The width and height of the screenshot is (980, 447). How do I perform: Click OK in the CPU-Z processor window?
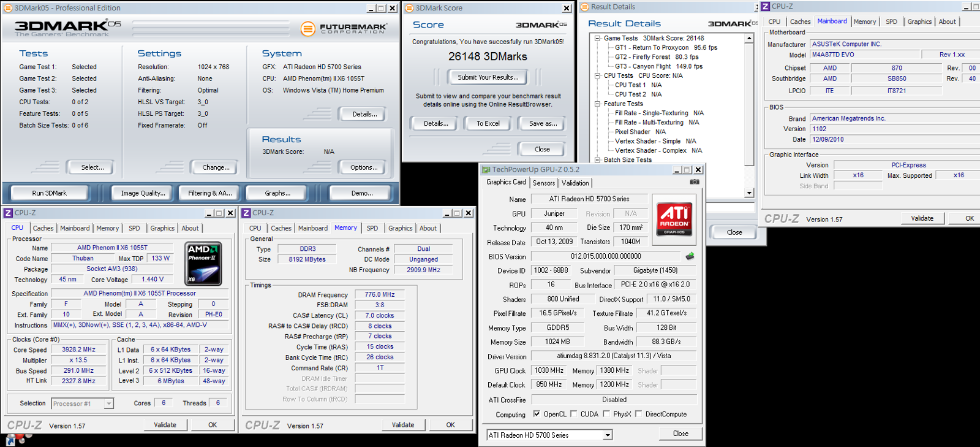coord(213,425)
